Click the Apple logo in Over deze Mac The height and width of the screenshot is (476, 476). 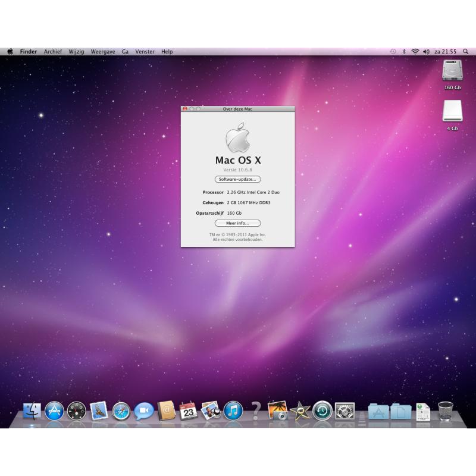[237, 137]
